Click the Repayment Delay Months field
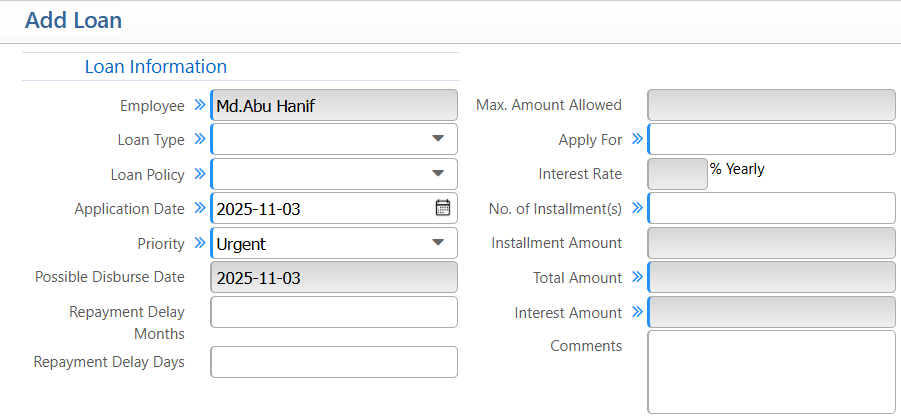901x416 pixels. tap(334, 312)
